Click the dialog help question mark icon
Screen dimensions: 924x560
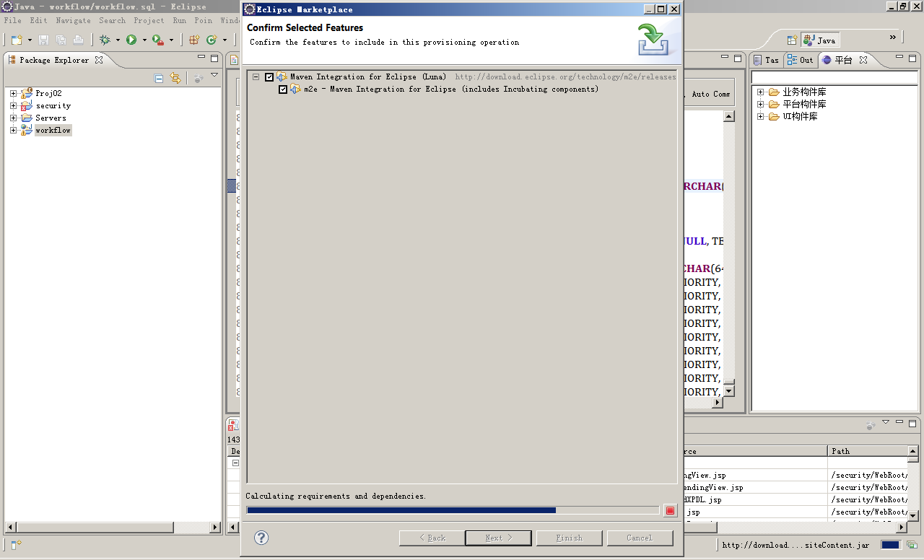click(x=261, y=538)
